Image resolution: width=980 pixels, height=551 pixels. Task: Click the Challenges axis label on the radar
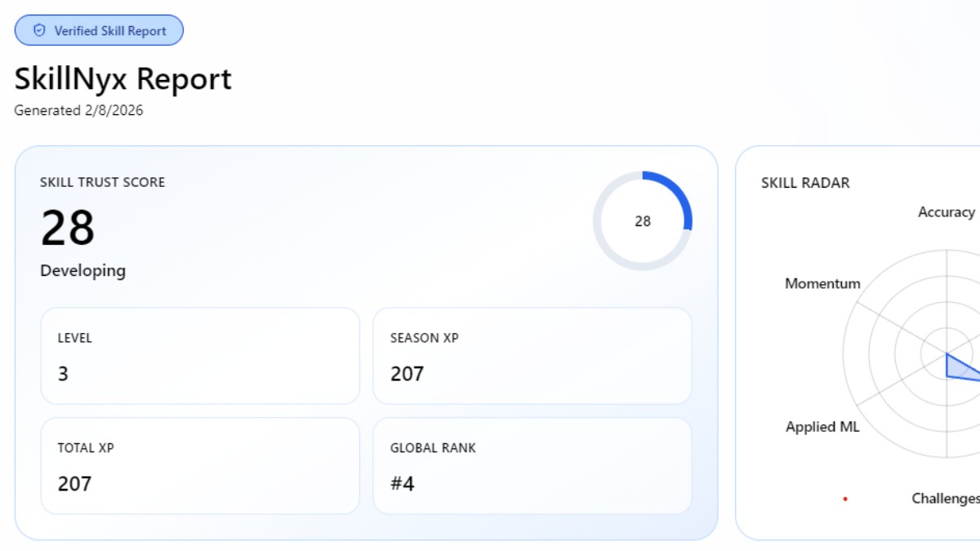[945, 498]
